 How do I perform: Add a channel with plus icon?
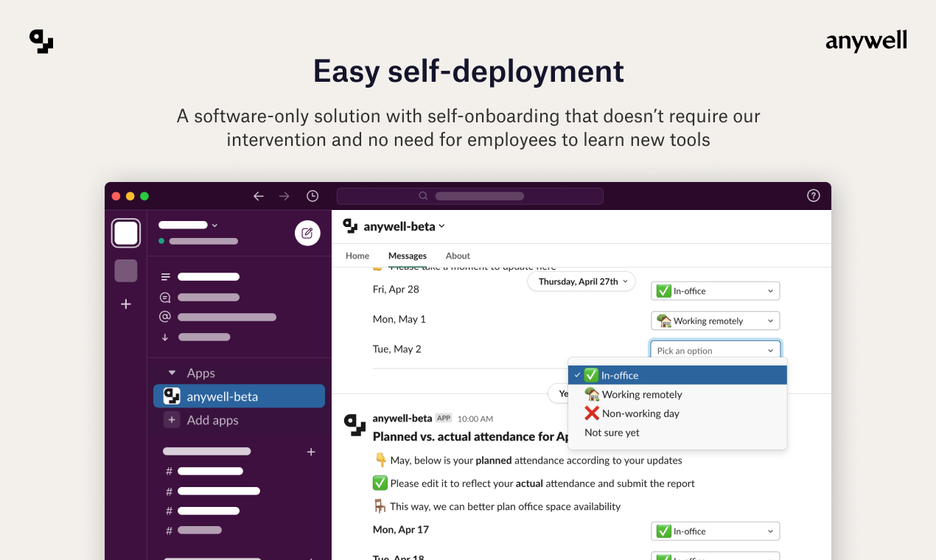click(311, 452)
